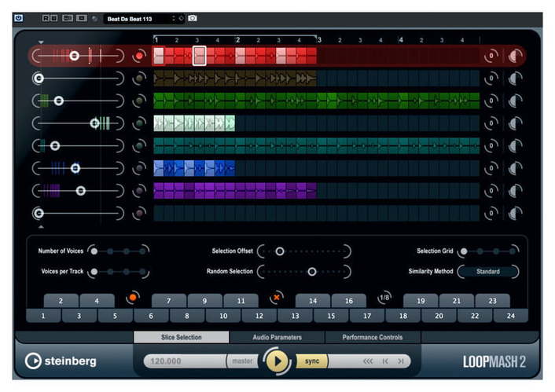Click the edit current scene orange-dot icon
Viewport: 555px width, 392px height.
(x=133, y=298)
